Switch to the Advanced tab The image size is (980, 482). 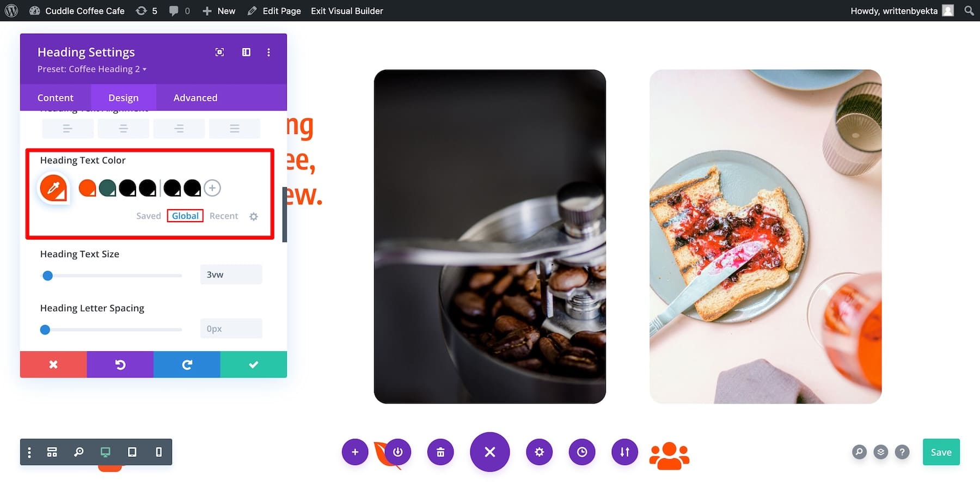coord(195,97)
